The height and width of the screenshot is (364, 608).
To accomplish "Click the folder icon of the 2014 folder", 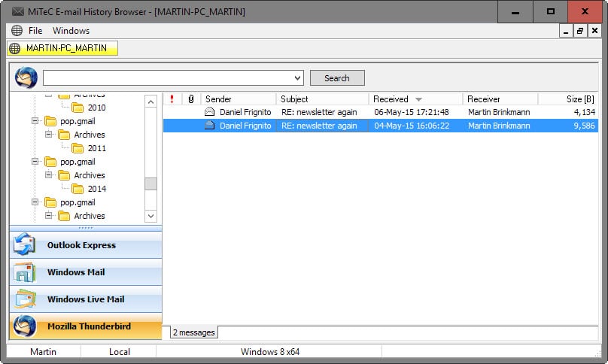I will coord(78,189).
